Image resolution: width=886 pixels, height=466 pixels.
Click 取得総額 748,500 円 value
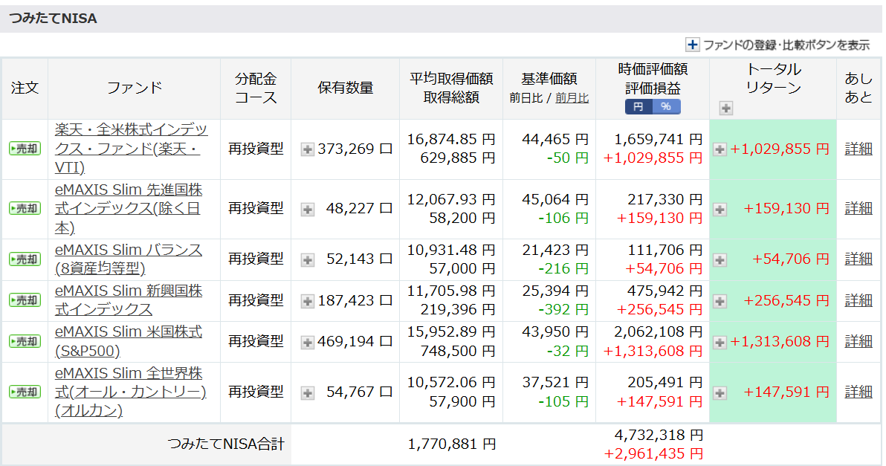tap(458, 351)
